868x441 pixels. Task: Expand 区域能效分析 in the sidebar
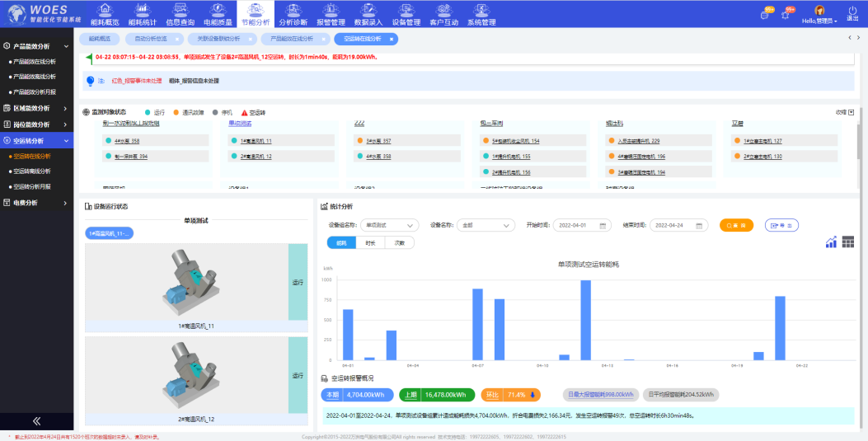[36, 108]
